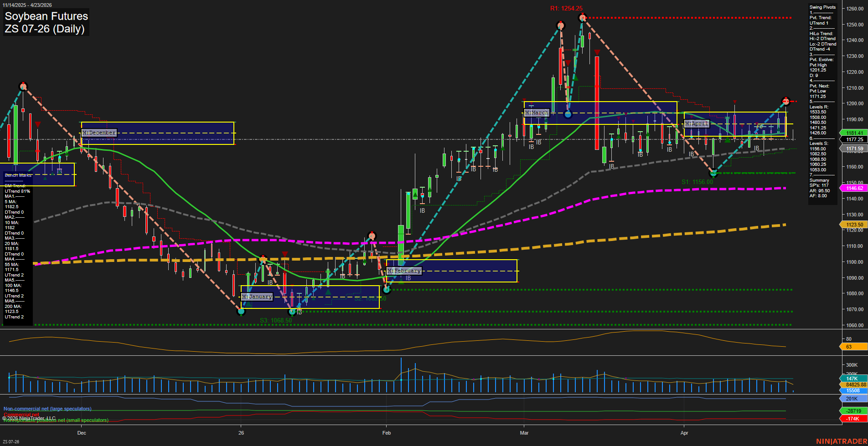
Task: Click the Commercial net legend label
Action: point(21,415)
